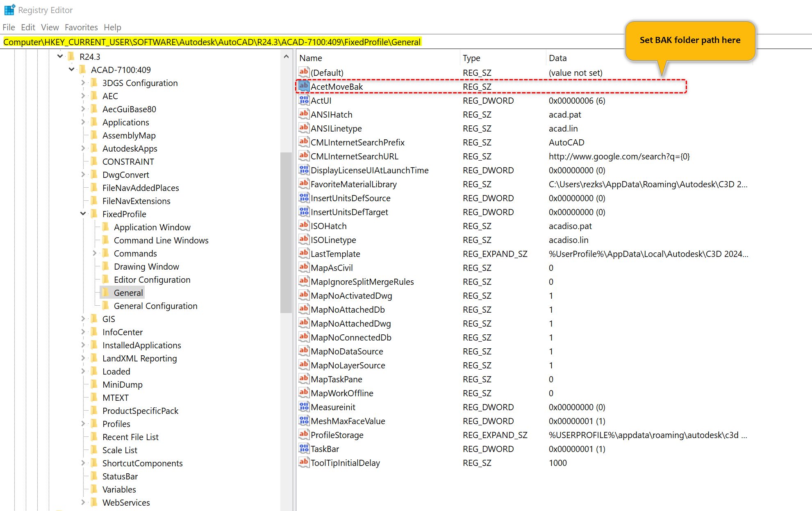Select the General Configuration key
The image size is (812, 511).
[x=155, y=306]
